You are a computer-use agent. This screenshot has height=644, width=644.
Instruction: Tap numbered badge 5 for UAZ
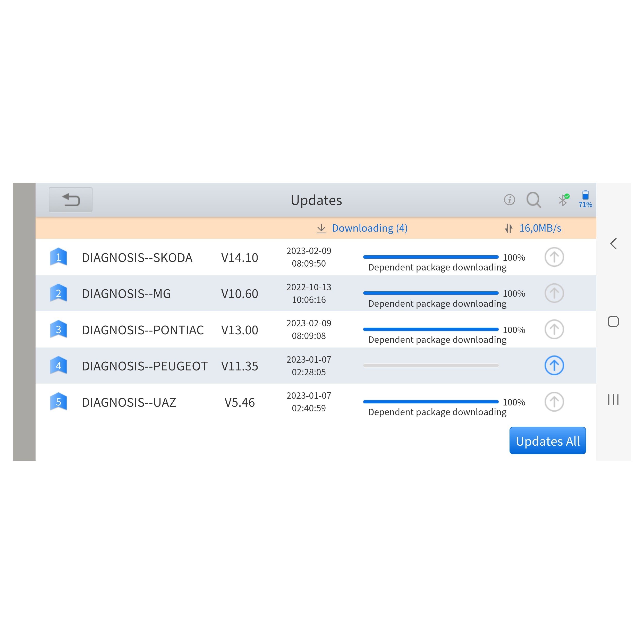pos(58,402)
